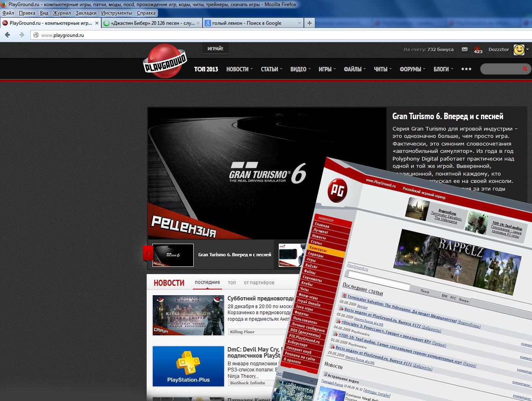Screen dimensions: 532x401
Task: Click the red PlayGround logo
Action: click(165, 61)
